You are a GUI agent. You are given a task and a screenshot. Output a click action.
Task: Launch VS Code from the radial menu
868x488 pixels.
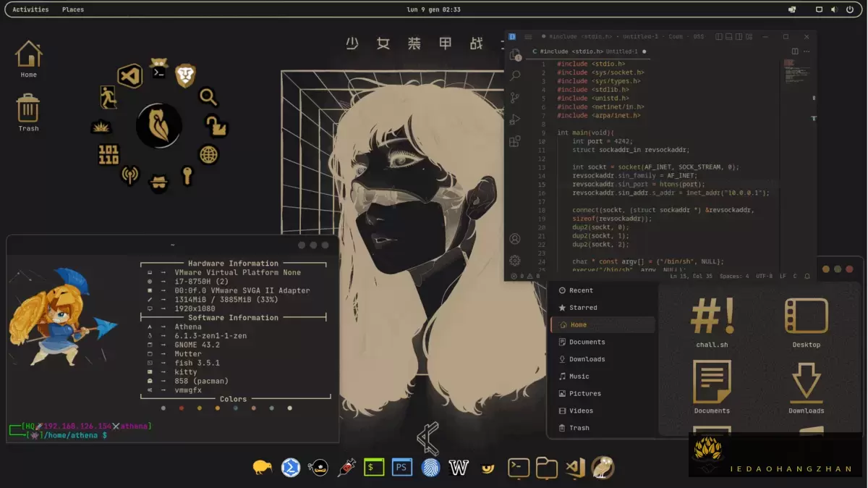[x=130, y=75]
